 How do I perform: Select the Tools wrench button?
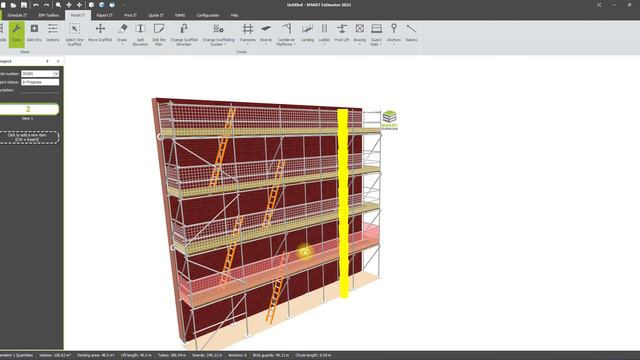click(x=16, y=34)
